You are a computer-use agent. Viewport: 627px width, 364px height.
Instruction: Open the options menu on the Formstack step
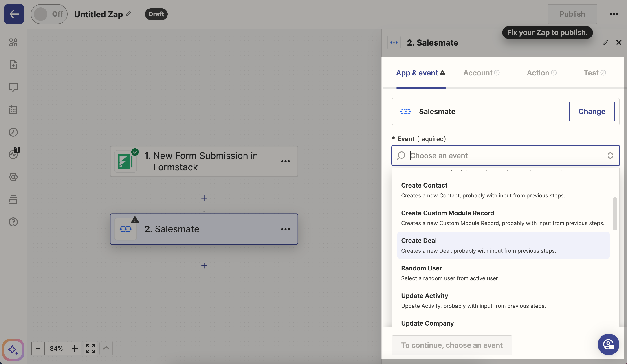click(285, 161)
